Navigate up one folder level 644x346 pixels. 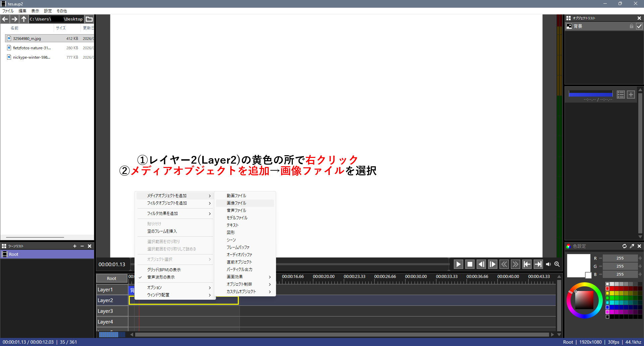[x=23, y=19]
